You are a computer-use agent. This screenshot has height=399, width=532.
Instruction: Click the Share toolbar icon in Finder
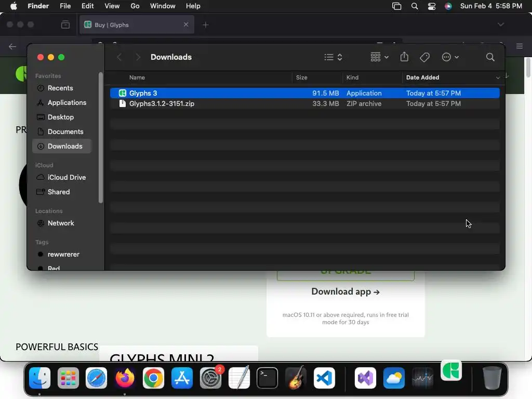pos(404,57)
